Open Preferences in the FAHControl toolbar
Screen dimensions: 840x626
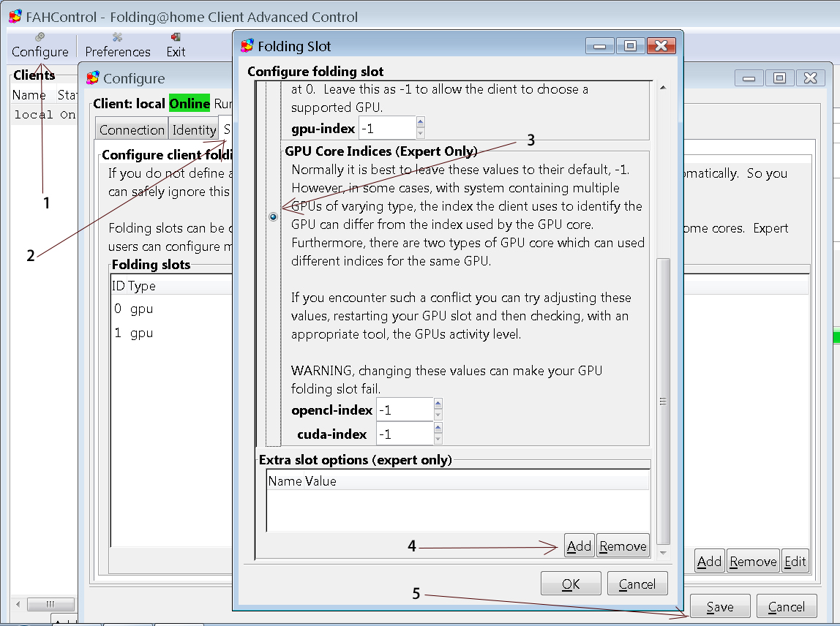[118, 46]
